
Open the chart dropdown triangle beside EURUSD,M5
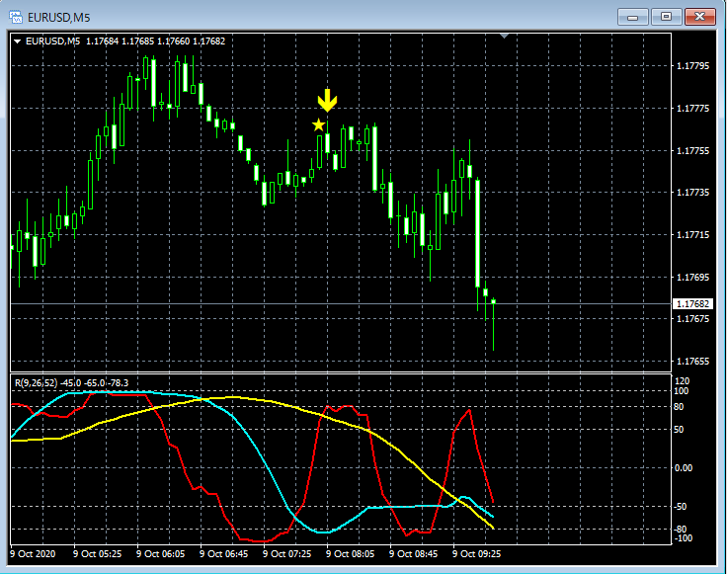pos(17,41)
